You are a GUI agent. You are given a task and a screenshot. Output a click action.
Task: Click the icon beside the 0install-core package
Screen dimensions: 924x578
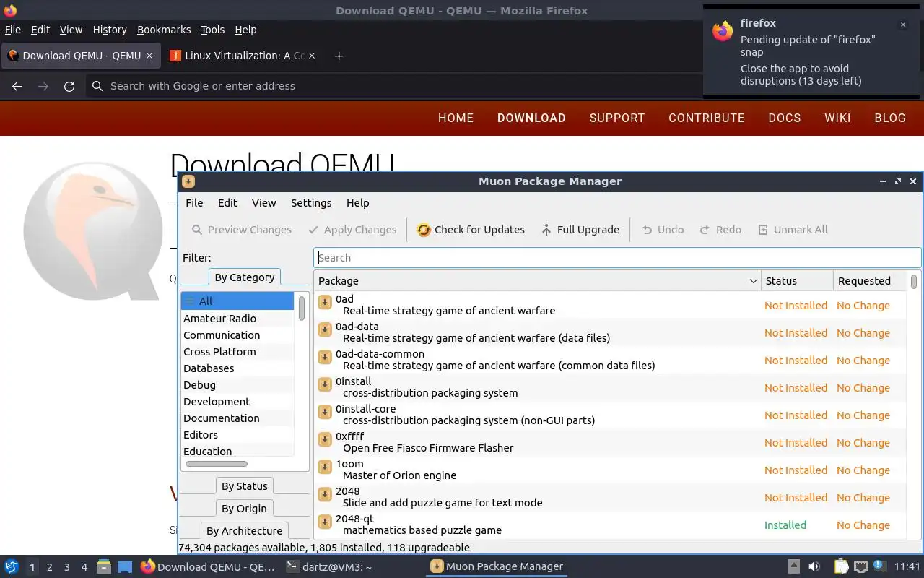point(325,413)
